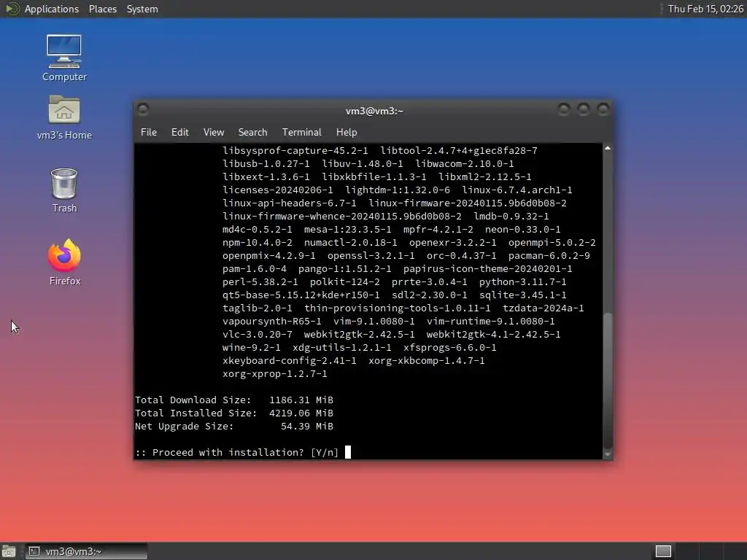
Task: Open the terminal Help menu
Action: [347, 133]
